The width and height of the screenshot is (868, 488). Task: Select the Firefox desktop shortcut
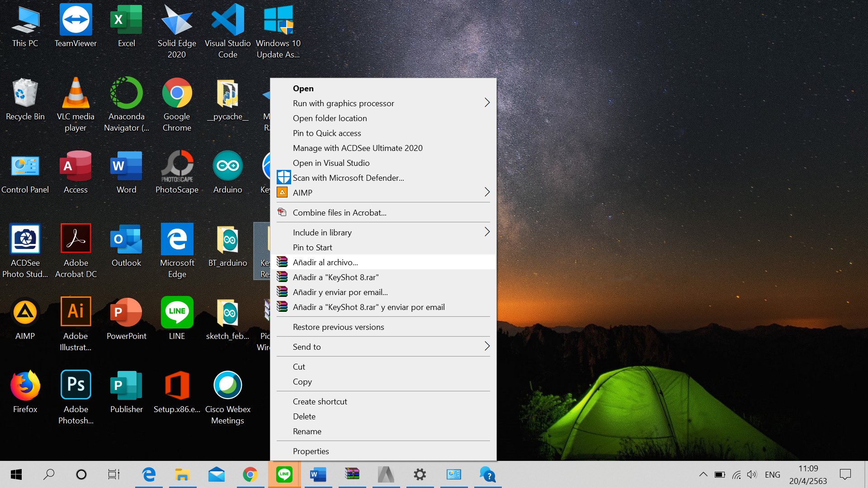point(25,392)
